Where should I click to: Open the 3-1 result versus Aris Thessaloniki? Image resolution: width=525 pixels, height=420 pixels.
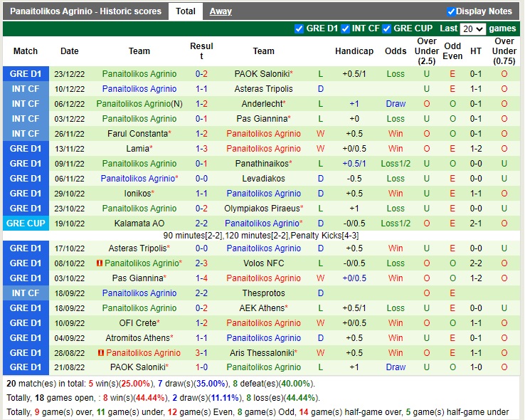tap(201, 352)
